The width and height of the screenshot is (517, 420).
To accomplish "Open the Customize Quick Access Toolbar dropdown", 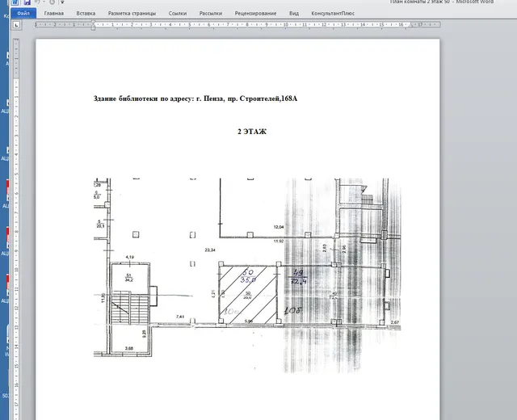I will [62, 2].
